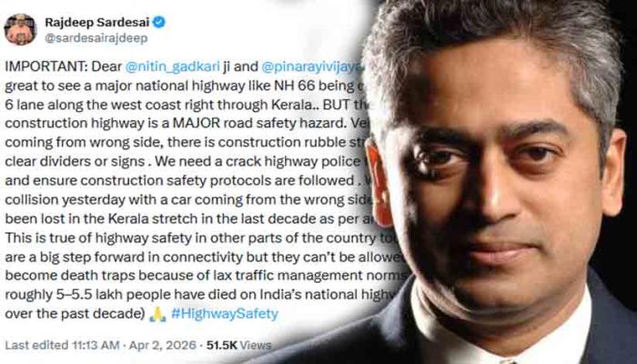Click the Apr 2, 2026 date
The width and height of the screenshot is (637, 364).
163,345
